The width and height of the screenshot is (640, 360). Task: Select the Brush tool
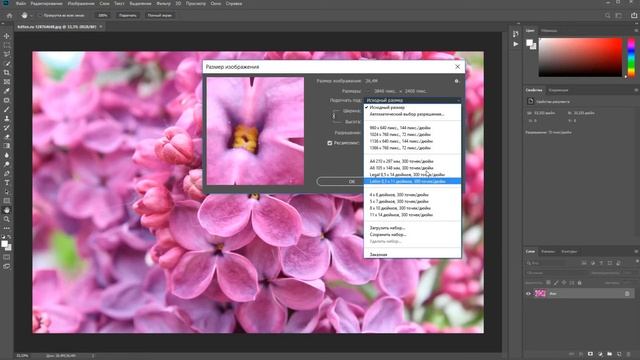pyautogui.click(x=7, y=109)
